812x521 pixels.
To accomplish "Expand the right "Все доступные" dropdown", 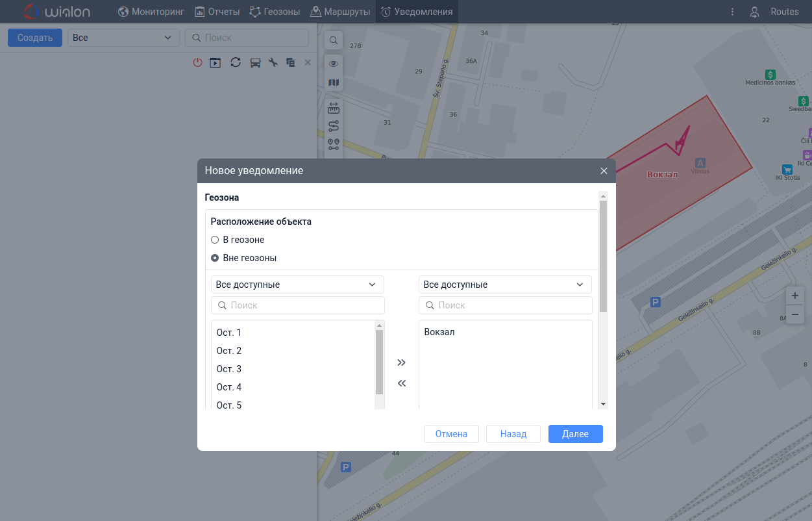I will click(505, 285).
